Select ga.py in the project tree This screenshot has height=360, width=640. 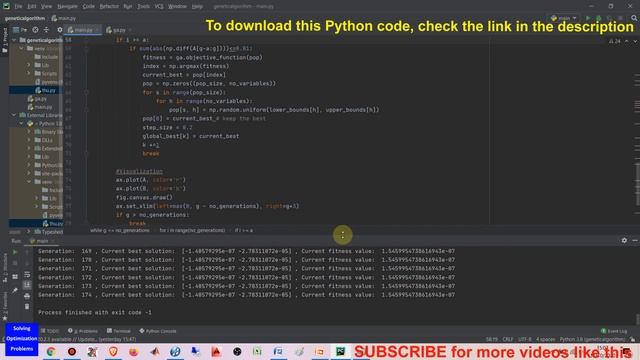(x=37, y=98)
